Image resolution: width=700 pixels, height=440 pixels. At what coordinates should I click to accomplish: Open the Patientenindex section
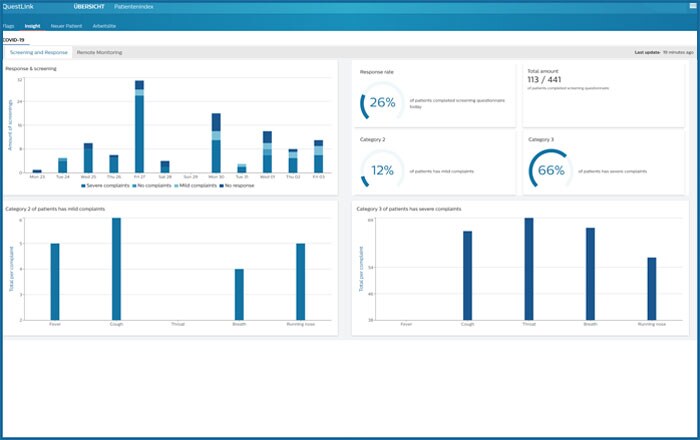133,7
